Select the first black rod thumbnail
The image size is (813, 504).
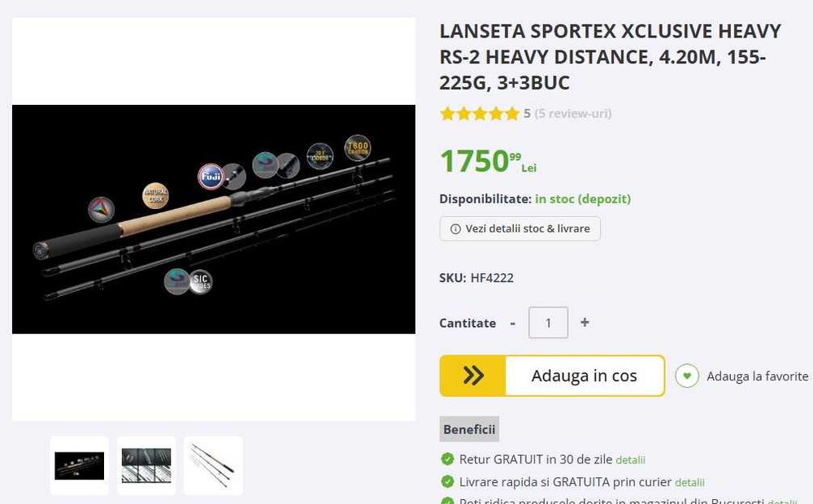[80, 466]
